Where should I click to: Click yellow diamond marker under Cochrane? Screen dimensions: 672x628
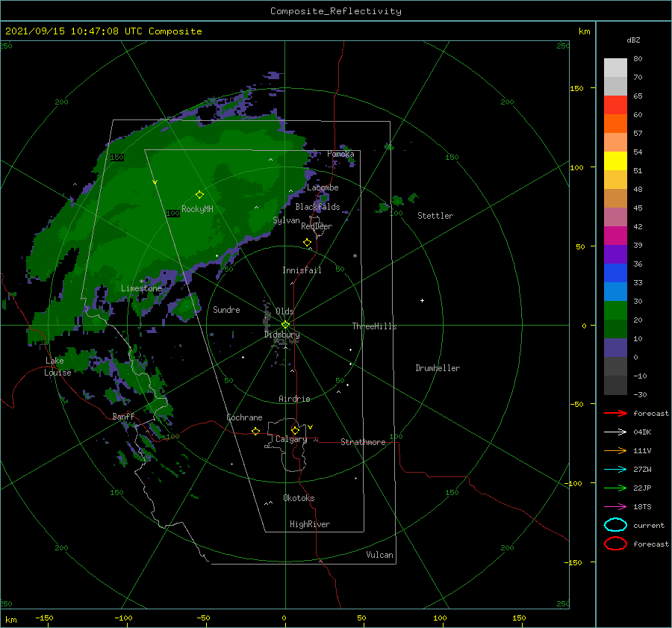click(256, 431)
